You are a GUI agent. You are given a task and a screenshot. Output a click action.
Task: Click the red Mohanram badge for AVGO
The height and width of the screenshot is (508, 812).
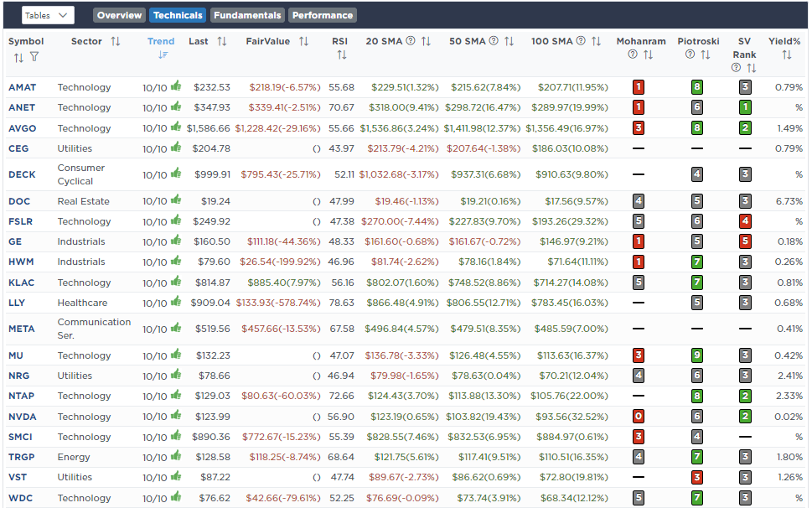point(639,128)
